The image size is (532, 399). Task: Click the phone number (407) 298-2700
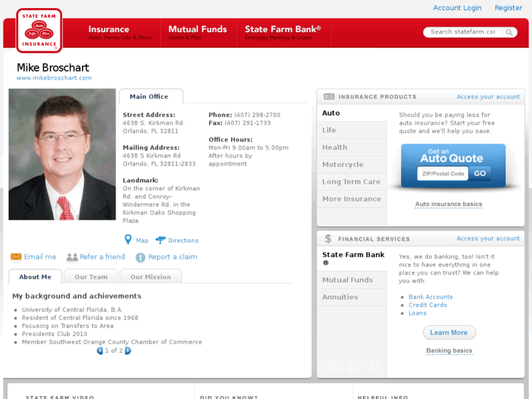click(x=257, y=115)
